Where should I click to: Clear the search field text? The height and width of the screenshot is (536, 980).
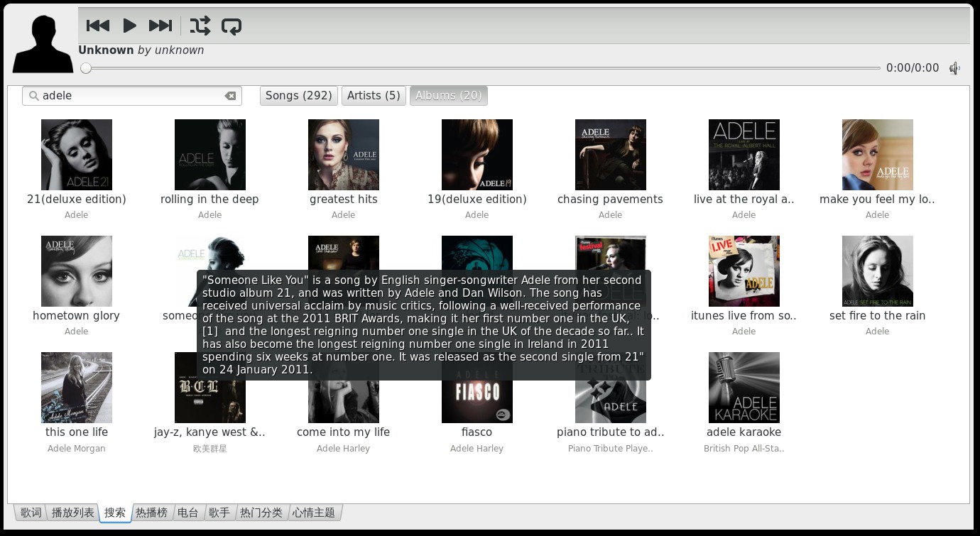click(230, 96)
